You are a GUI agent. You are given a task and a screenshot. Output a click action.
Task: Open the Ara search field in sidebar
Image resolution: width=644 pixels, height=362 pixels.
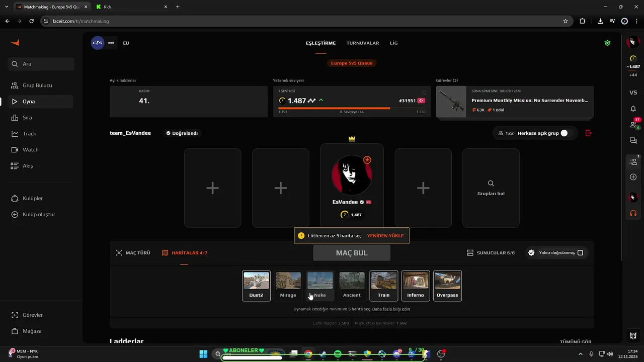(41, 64)
